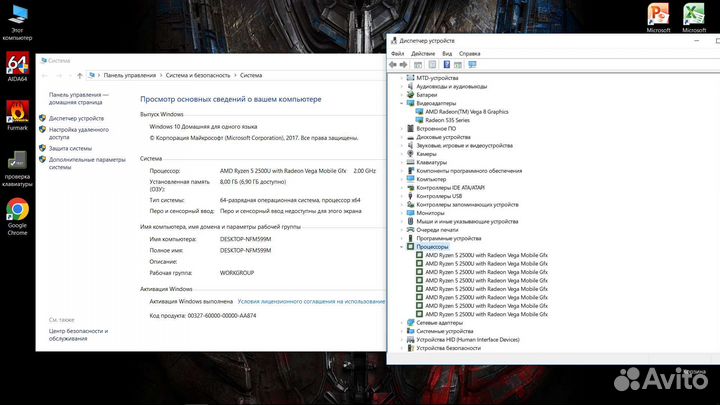
Task: Select the Контроллеры USB category
Action: (x=439, y=196)
